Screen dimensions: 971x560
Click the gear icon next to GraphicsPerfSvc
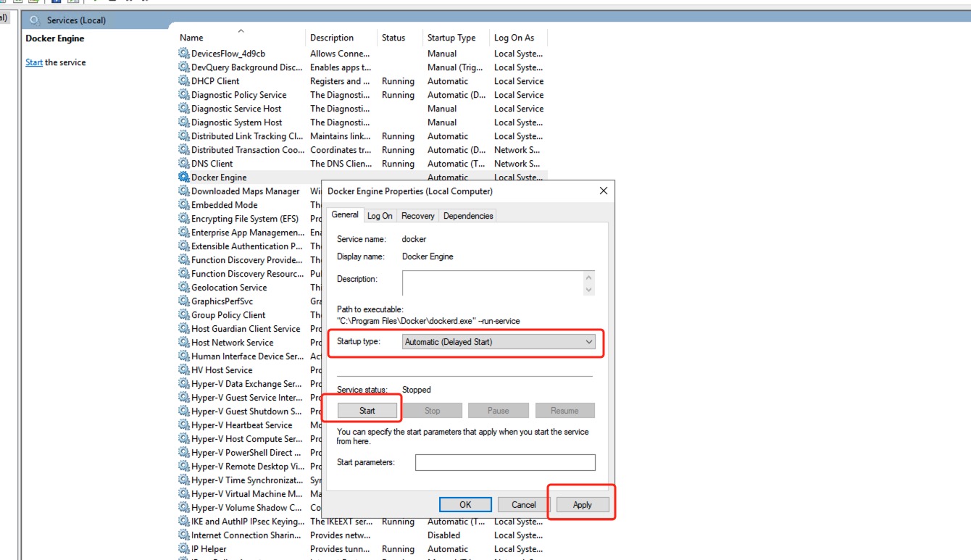click(x=184, y=301)
